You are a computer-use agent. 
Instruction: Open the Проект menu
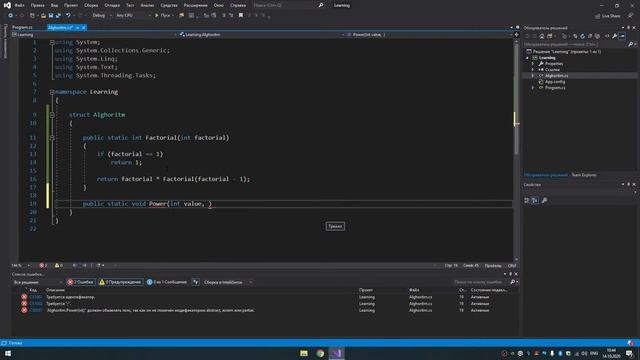71,5
